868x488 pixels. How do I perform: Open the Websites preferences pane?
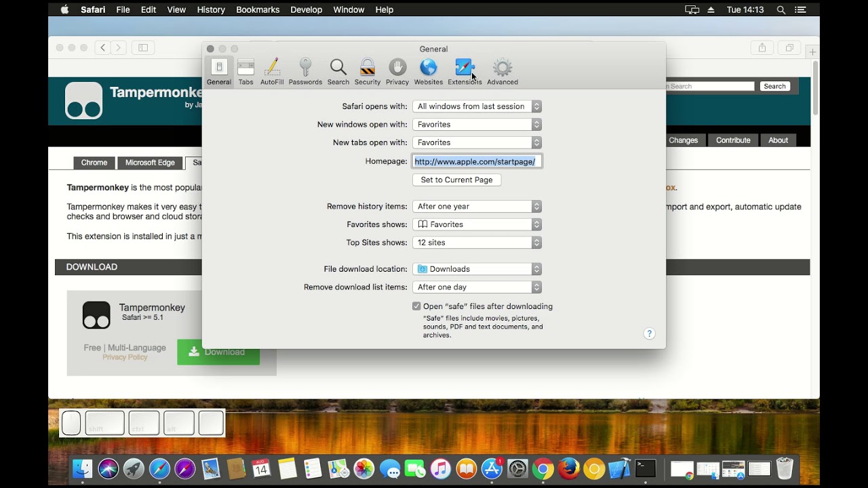pos(429,72)
